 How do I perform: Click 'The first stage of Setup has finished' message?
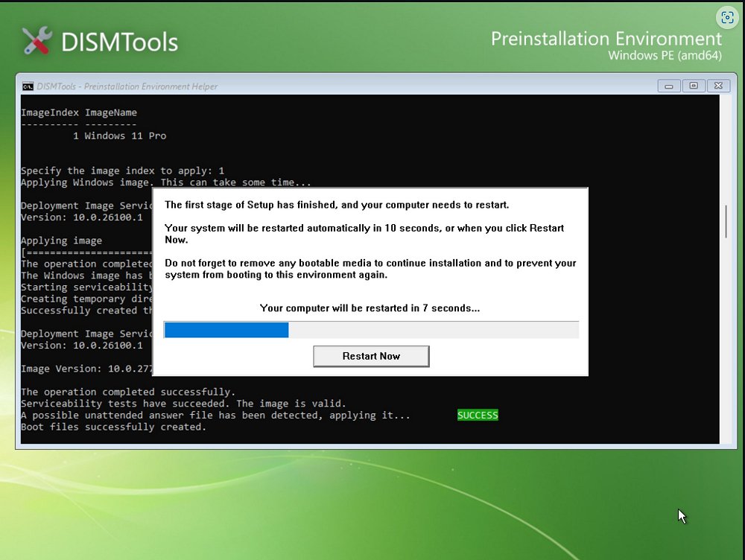click(337, 205)
